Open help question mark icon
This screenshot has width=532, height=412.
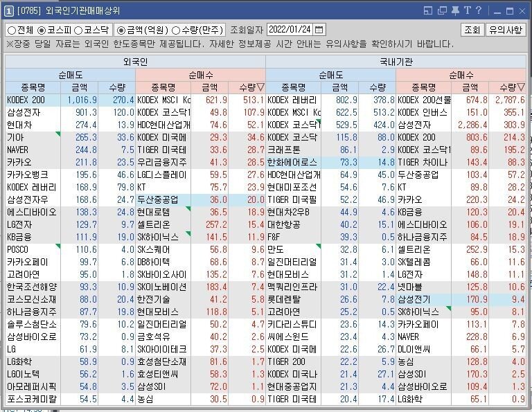click(479, 11)
